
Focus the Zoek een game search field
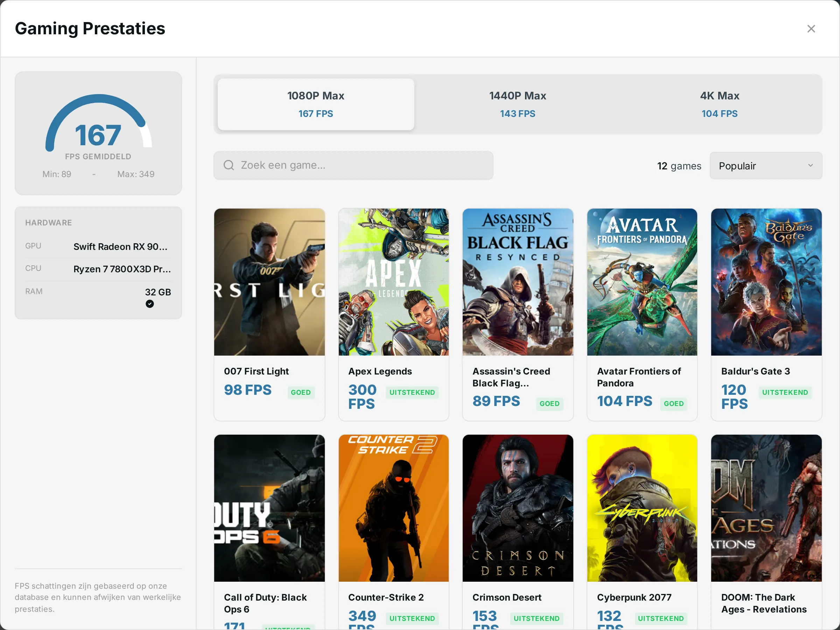[353, 165]
